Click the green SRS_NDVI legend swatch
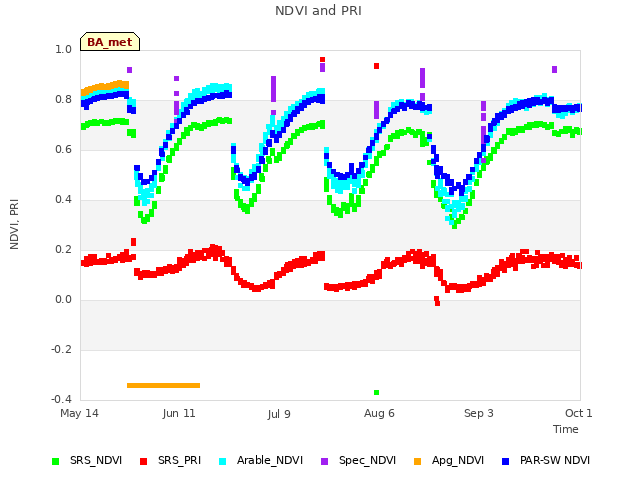Screen dimensions: 640x480 click(x=56, y=462)
